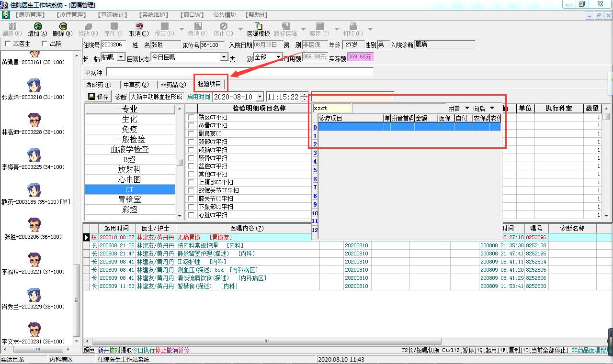This screenshot has width=613, height=364.
Task: Select the B超 specialty category
Action: 130,159
